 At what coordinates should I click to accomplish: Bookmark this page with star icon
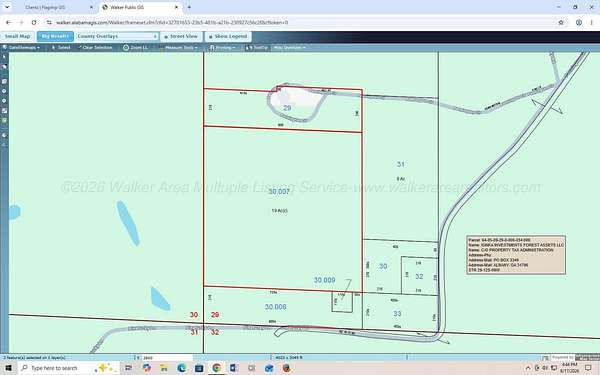[x=561, y=23]
